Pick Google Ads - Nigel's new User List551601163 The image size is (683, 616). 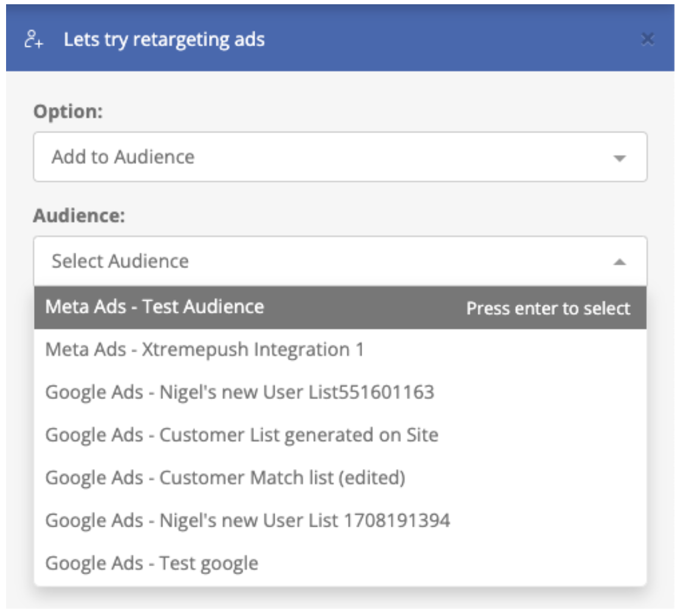point(240,392)
